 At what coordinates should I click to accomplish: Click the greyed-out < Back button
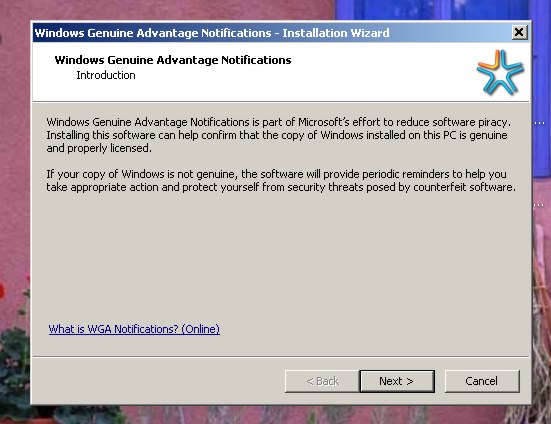click(x=322, y=381)
